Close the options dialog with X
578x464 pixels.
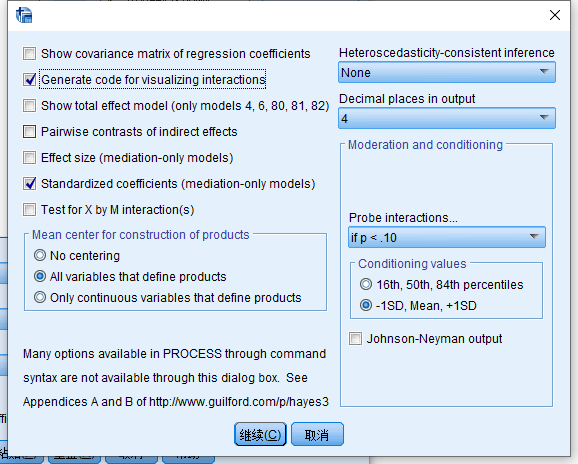(x=554, y=15)
